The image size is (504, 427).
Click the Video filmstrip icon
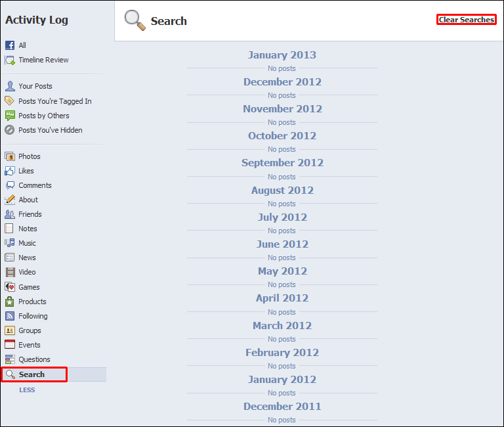tap(10, 272)
